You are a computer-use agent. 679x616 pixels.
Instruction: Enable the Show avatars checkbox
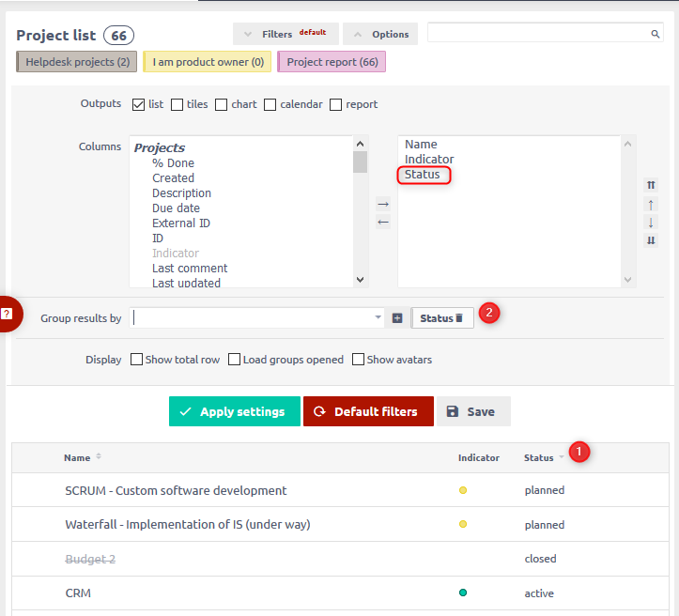[358, 360]
